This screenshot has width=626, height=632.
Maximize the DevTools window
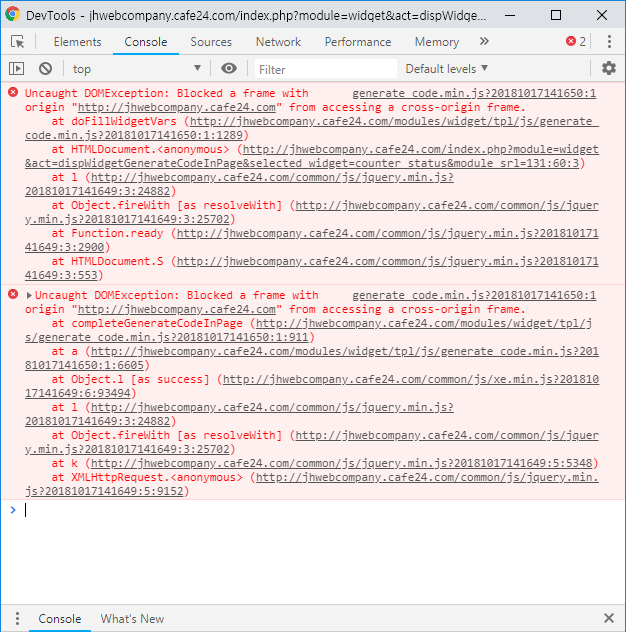click(x=556, y=15)
